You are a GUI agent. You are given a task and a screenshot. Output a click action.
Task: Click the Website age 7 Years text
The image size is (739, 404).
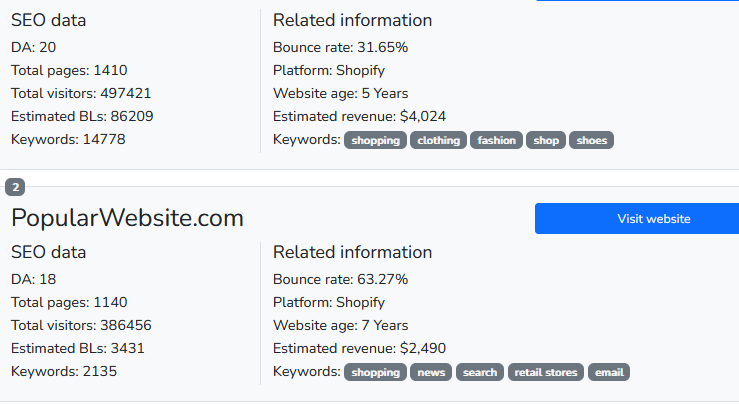(340, 325)
